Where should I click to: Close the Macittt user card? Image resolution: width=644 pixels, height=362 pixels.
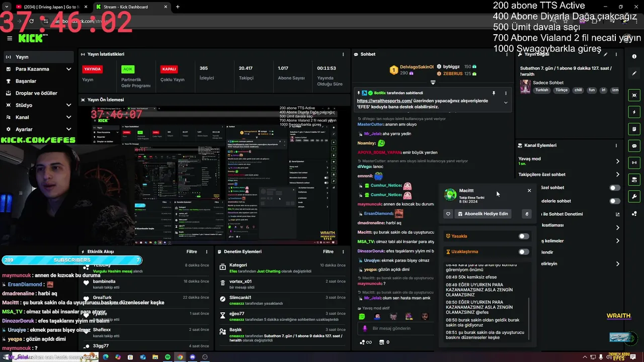(529, 191)
